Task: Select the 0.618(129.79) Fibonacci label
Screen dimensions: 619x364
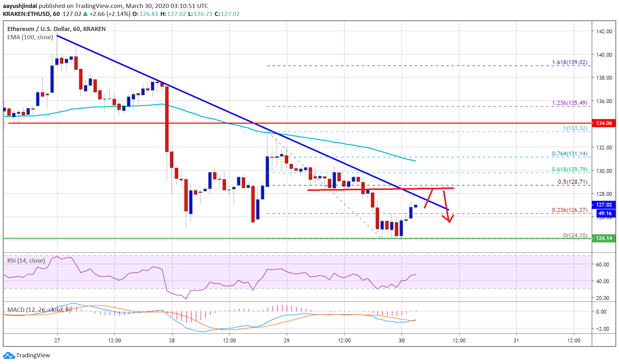Action: (x=570, y=169)
